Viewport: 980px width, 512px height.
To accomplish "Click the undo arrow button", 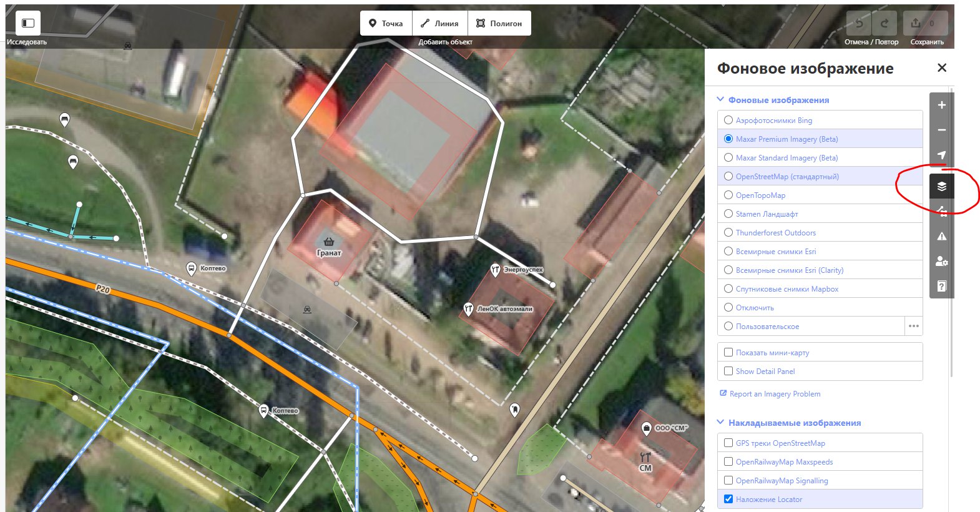I will click(x=859, y=23).
